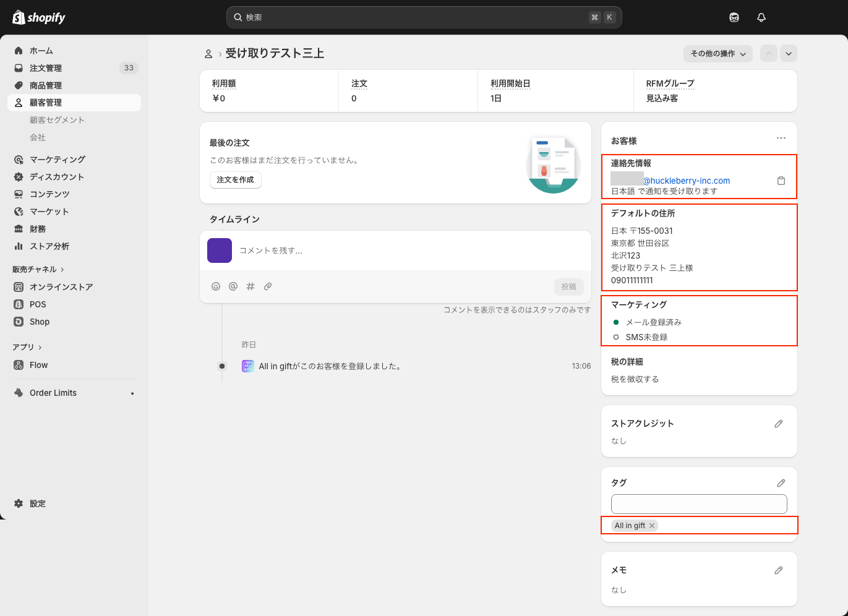The height and width of the screenshot is (616, 848).
Task: Expand the アプリ section
Action: tap(27, 348)
